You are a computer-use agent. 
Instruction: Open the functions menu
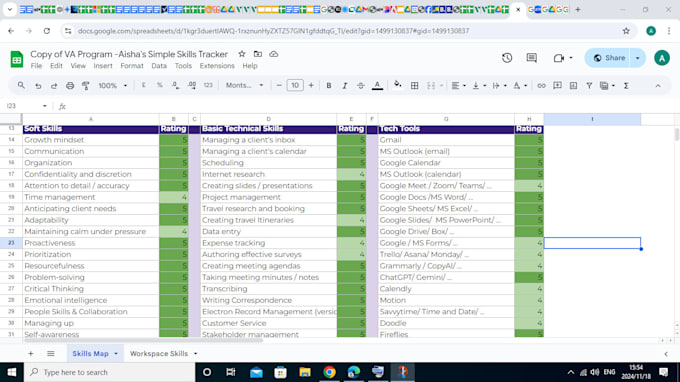click(626, 85)
